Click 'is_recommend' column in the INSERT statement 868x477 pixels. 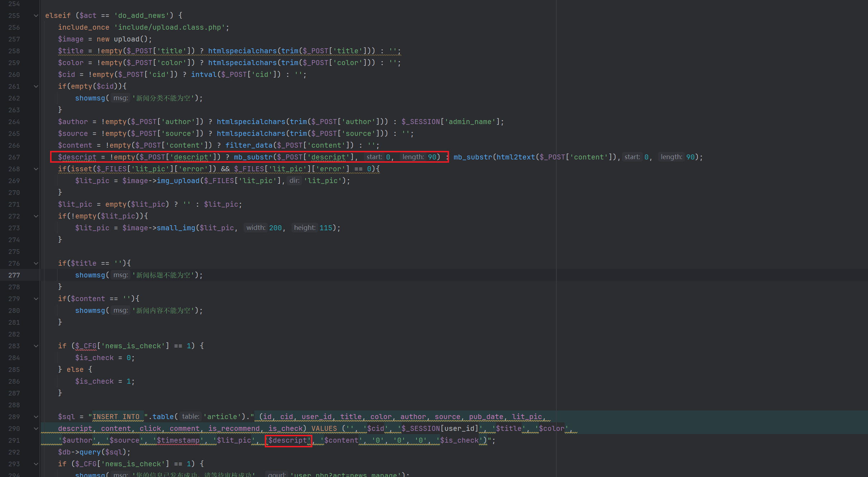234,428
